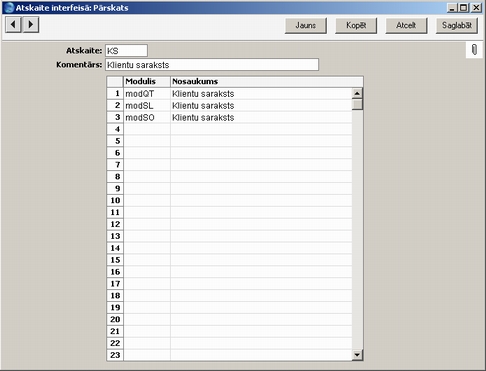Go to the previous record arrow
Viewport: 486px width, 371px height.
[13, 25]
